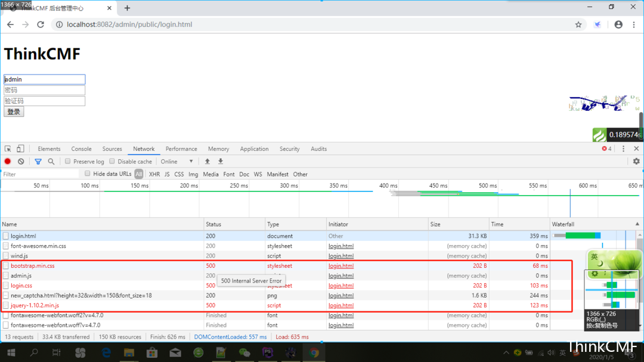Toggle the device toolbar icon in DevTools
644x362 pixels.
[x=20, y=148]
